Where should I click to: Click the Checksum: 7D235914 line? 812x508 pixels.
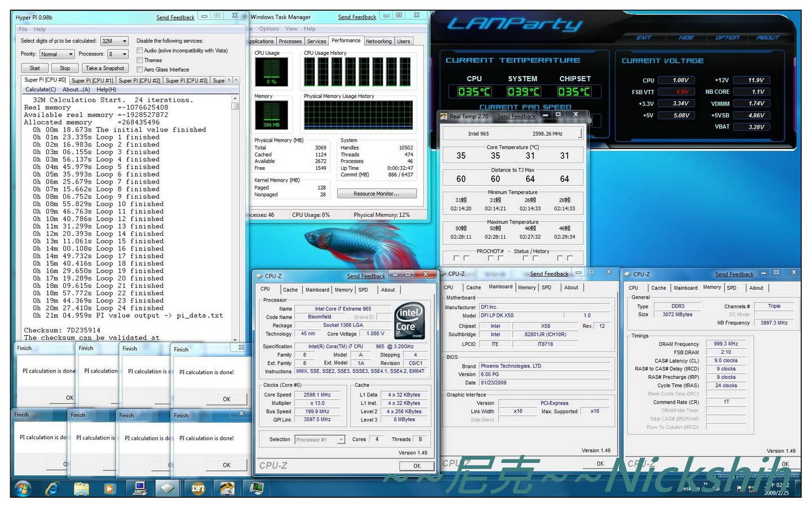62,330
